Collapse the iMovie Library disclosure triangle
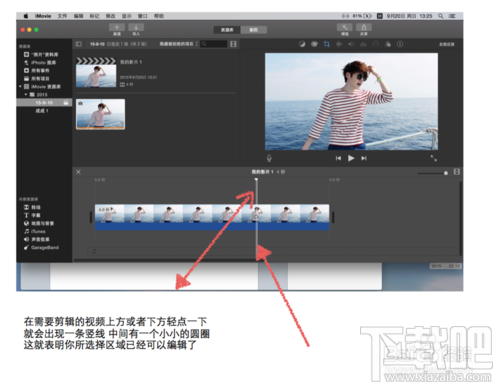This screenshot has height=387, width=500. 20,86
